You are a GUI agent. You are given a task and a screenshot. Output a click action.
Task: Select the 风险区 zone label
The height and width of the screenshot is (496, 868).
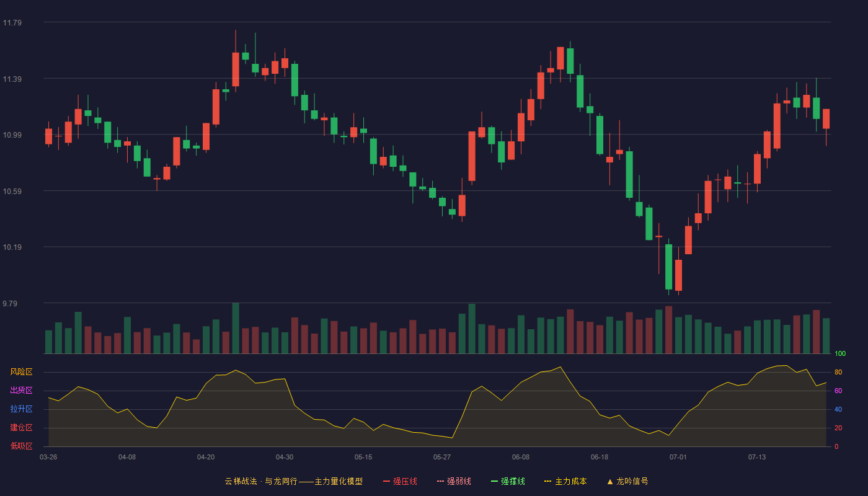(21, 372)
